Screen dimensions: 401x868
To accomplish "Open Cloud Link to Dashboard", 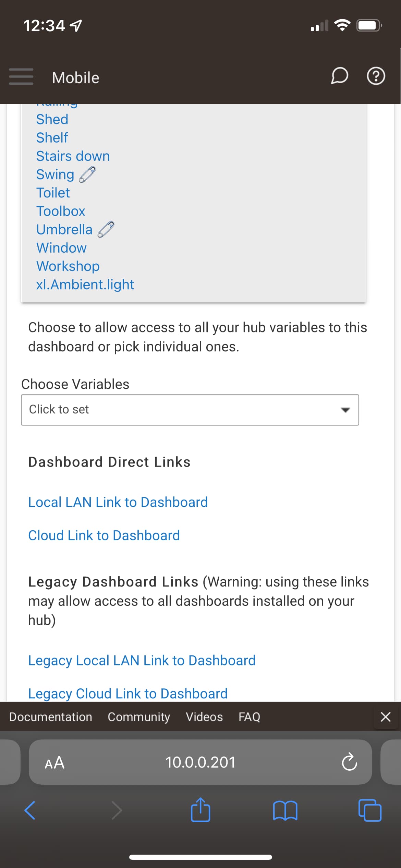I will point(104,535).
